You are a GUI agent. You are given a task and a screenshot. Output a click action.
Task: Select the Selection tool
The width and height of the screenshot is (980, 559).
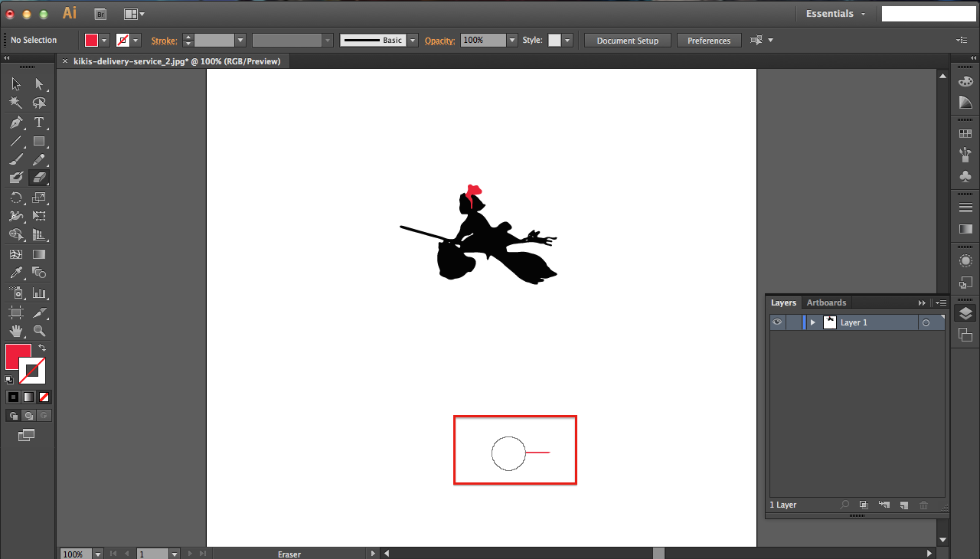coord(16,84)
